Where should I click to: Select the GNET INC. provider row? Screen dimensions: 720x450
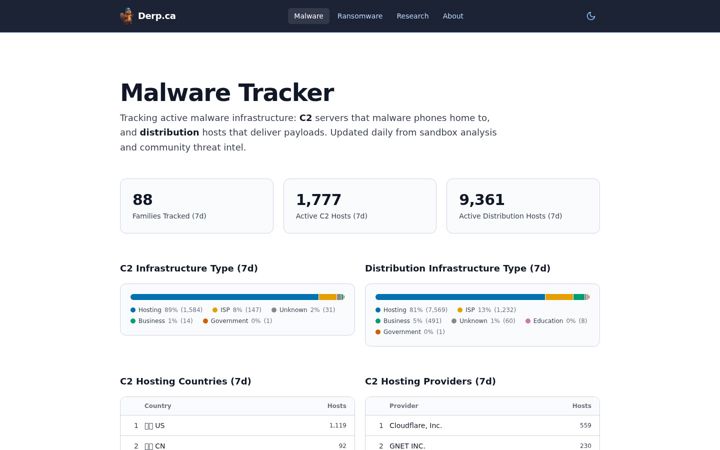pyautogui.click(x=482, y=444)
